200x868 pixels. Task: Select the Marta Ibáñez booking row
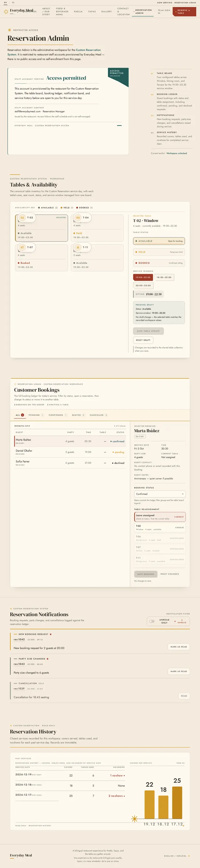70,441
